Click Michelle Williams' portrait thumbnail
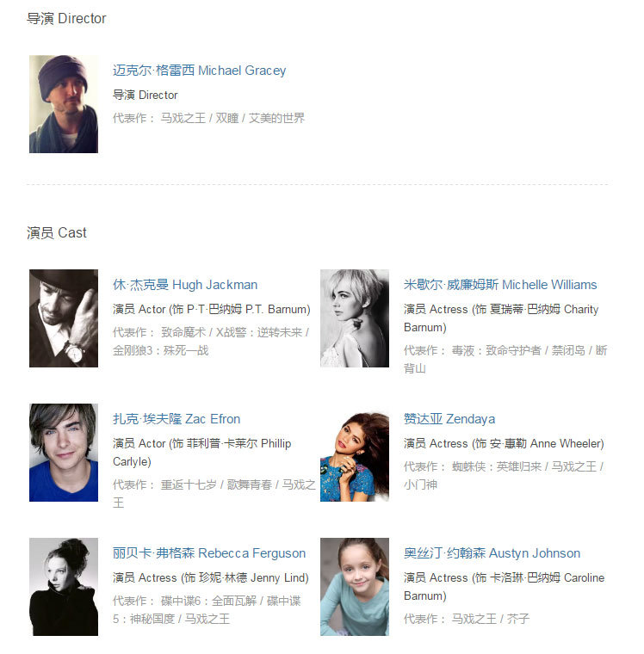This screenshot has height=654, width=644. [x=355, y=318]
